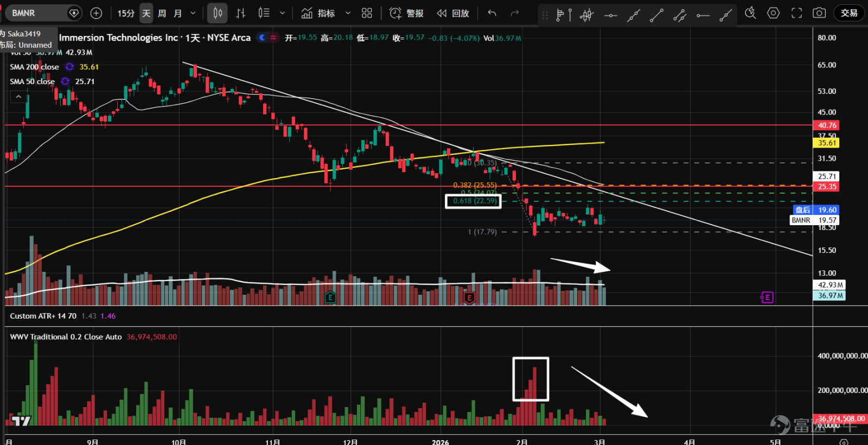868x445 pixels.
Task: Collapse the indicator legend chevron
Action: [18, 97]
